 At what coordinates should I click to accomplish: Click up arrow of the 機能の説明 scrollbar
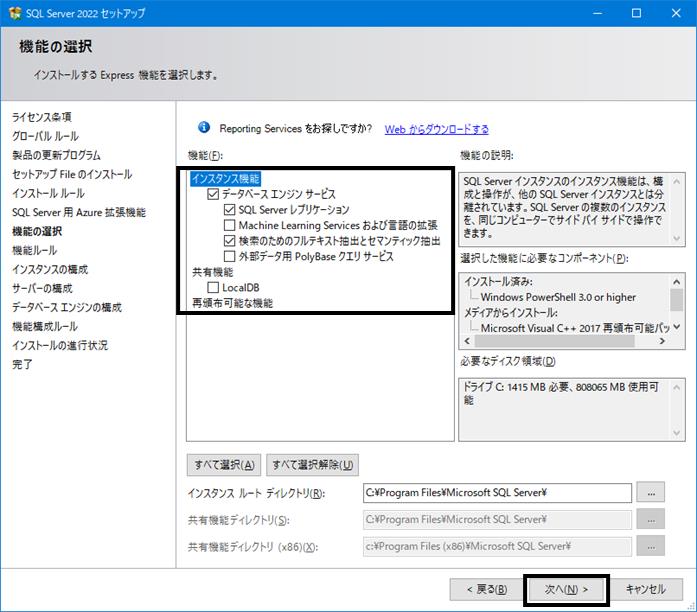(x=677, y=181)
